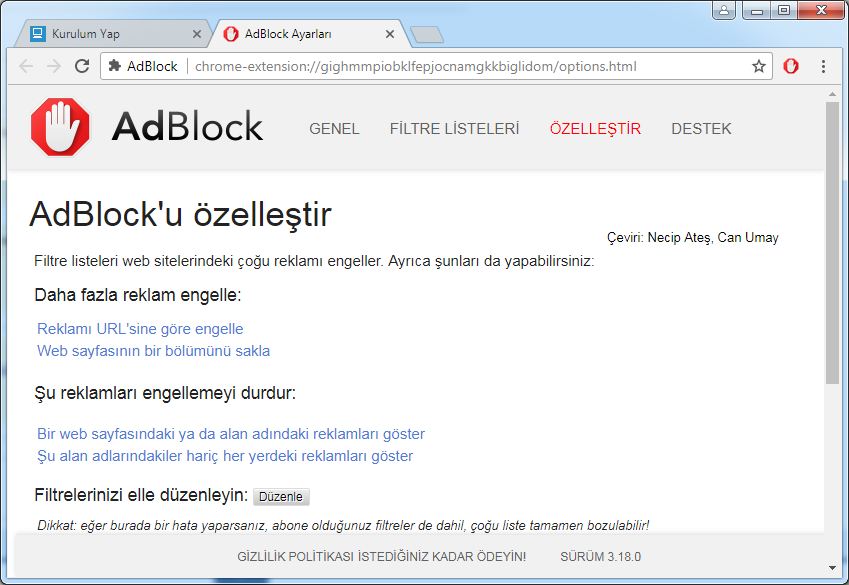Click the 'Daha fazla reklam engelle:' heading
The width and height of the screenshot is (849, 585).
tap(138, 295)
